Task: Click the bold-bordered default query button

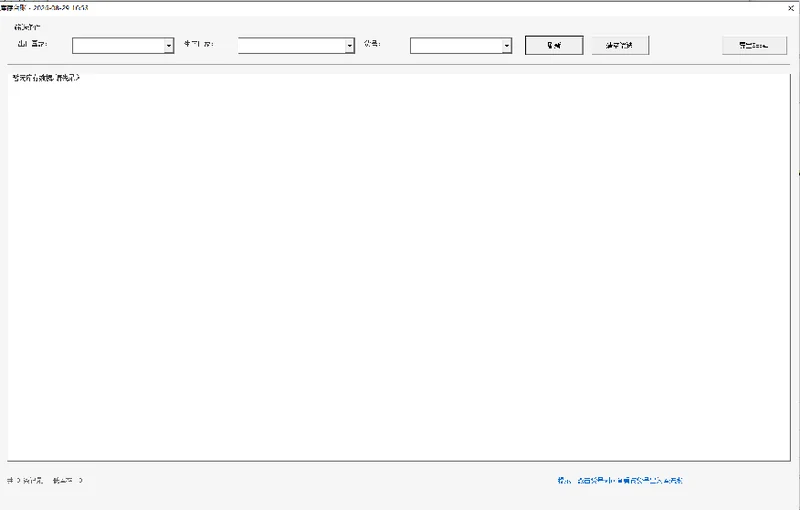Action: [x=554, y=45]
